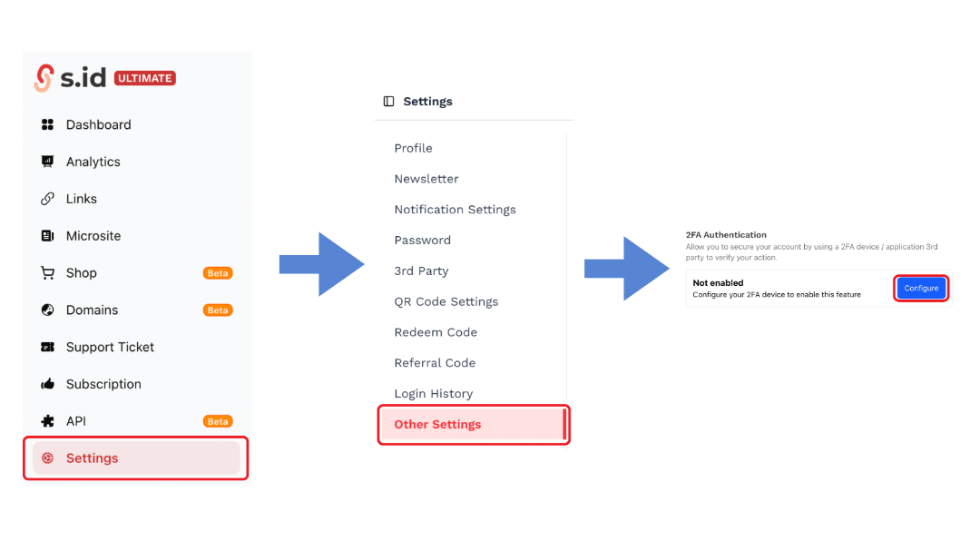Click the Shop cart icon

(x=48, y=273)
